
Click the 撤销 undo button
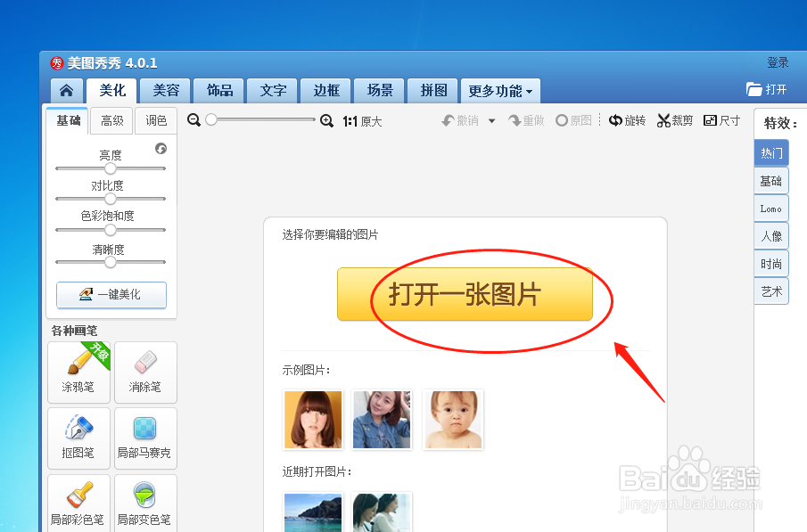[x=461, y=120]
